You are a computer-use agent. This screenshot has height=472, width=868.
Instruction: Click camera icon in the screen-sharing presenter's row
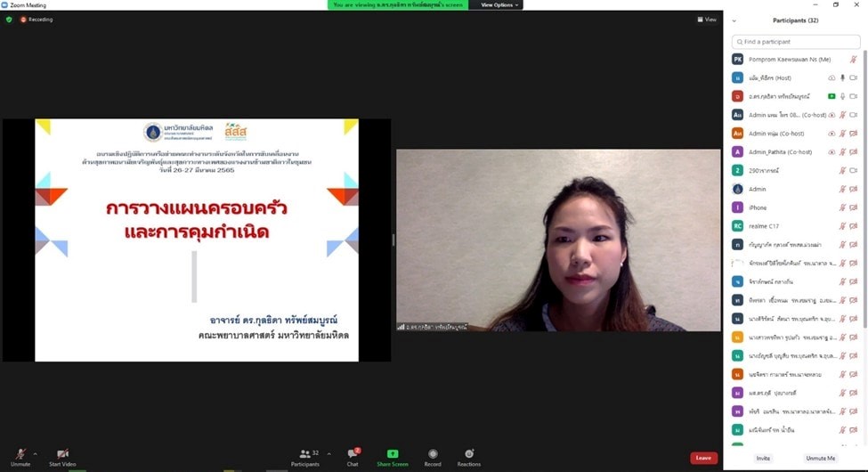pyautogui.click(x=853, y=96)
